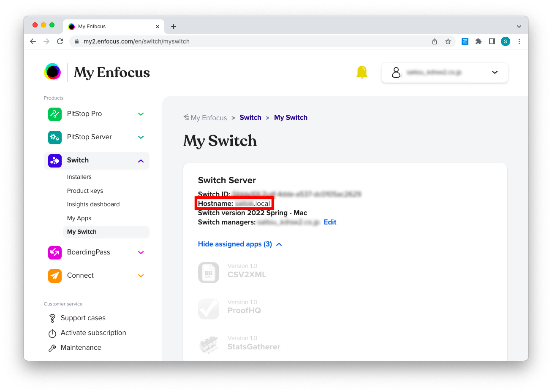
Task: Click the Hide assigned apps (3) link
Action: pyautogui.click(x=235, y=244)
